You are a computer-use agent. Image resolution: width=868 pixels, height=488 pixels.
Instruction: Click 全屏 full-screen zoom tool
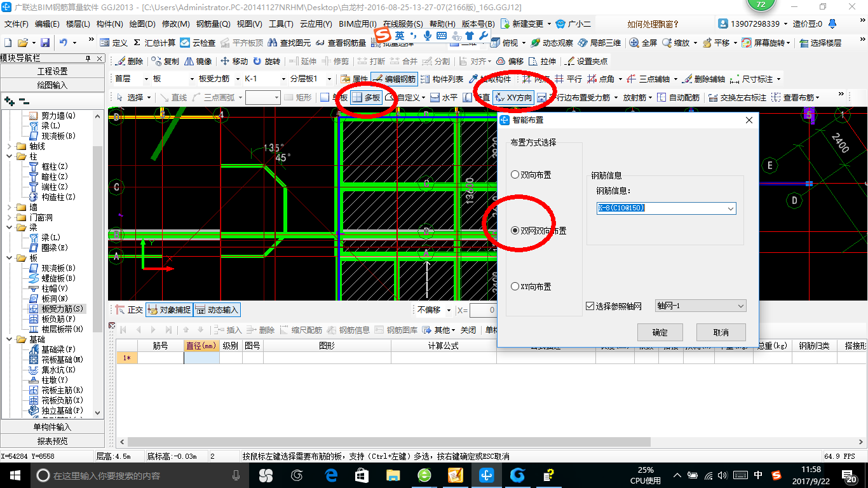tap(643, 43)
